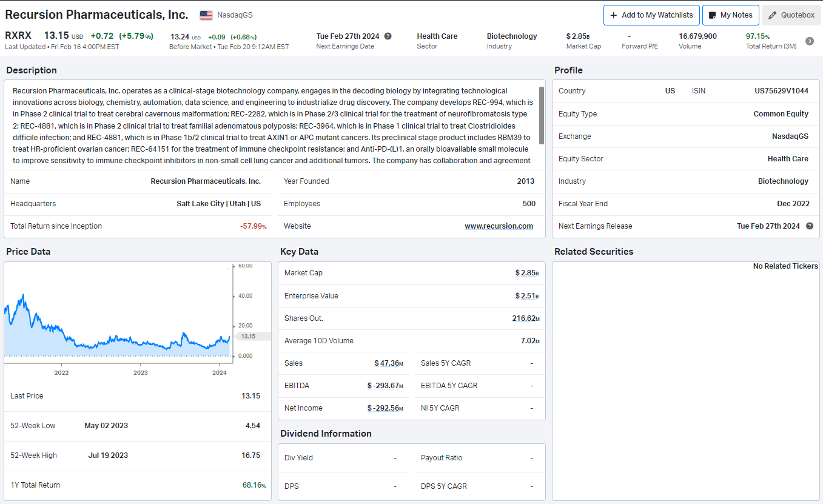Open the Quotebox
Viewport: 823px width, 504px height.
[x=791, y=15]
